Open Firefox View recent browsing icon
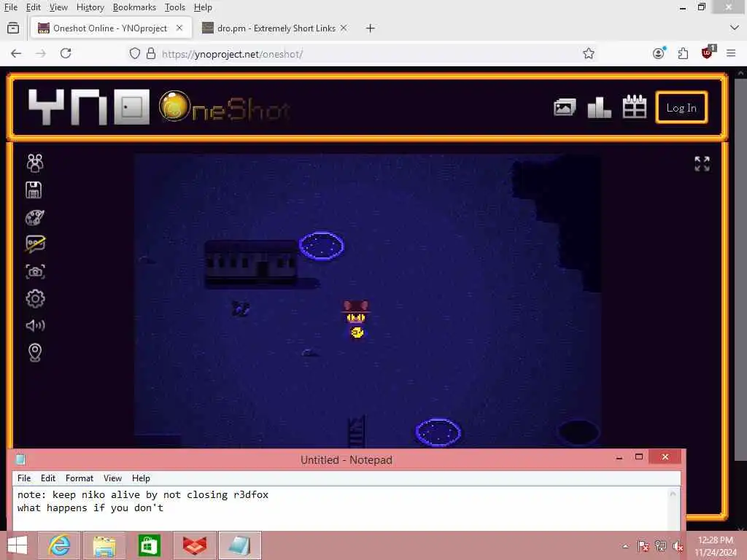 [13, 28]
